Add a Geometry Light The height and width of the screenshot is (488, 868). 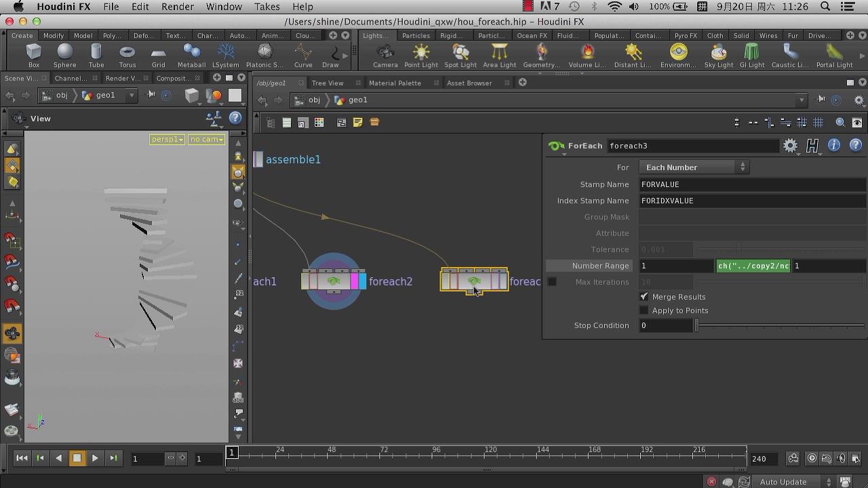(x=540, y=56)
